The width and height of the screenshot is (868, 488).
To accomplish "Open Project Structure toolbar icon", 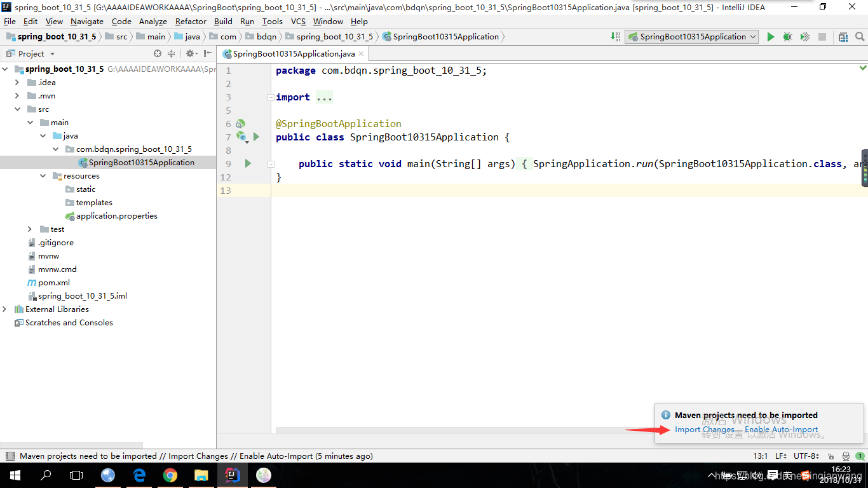I will (843, 37).
